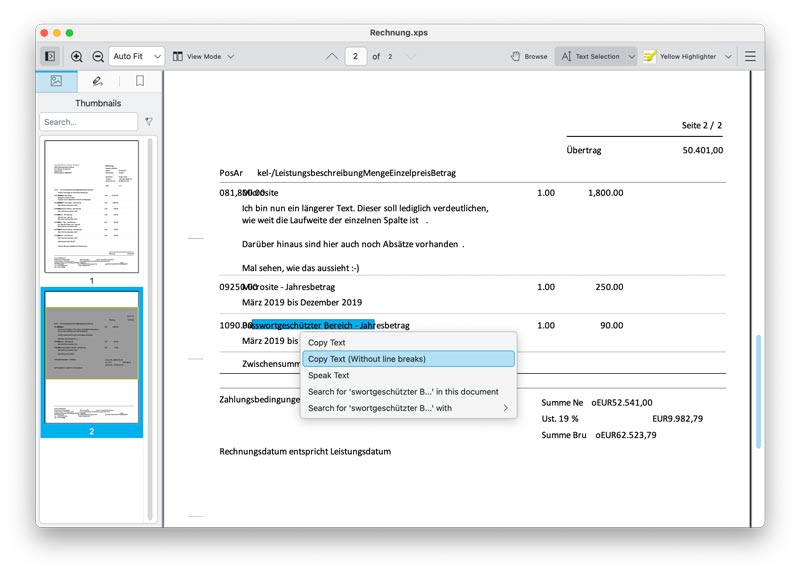Click the zoom out magnifier icon

point(98,56)
